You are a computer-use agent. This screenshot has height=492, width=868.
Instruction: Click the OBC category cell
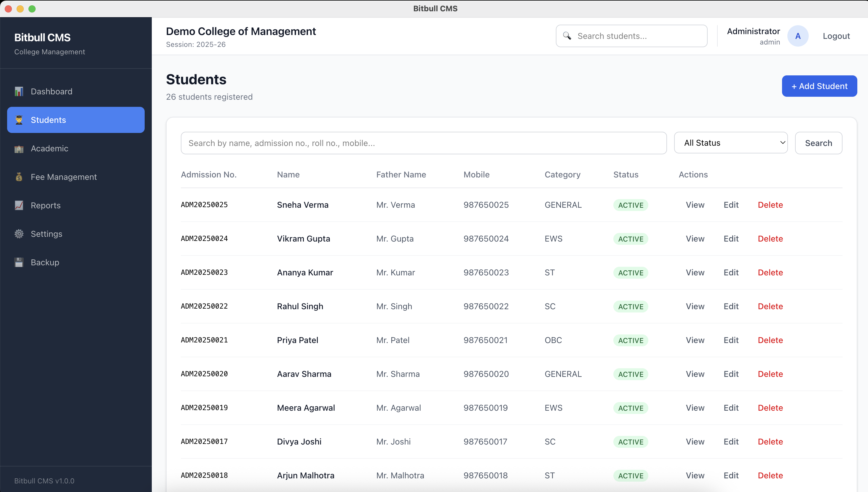click(553, 340)
